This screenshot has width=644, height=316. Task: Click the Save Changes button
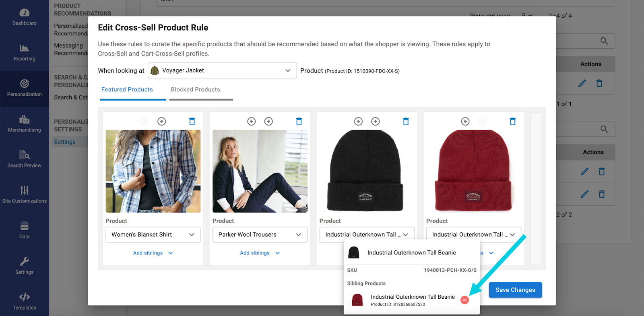[515, 290]
